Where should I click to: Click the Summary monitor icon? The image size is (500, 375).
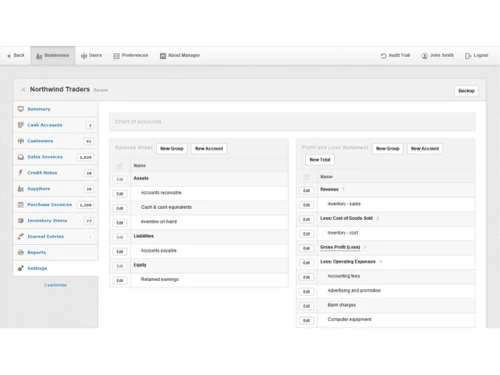click(21, 109)
